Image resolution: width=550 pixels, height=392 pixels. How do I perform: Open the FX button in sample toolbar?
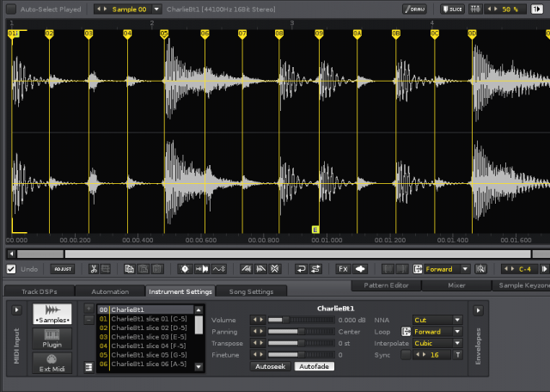point(343,269)
